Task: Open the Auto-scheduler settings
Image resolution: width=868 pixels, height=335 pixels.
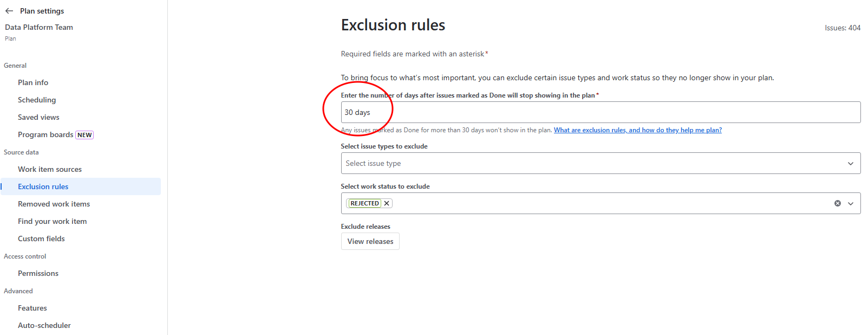Action: (44, 325)
